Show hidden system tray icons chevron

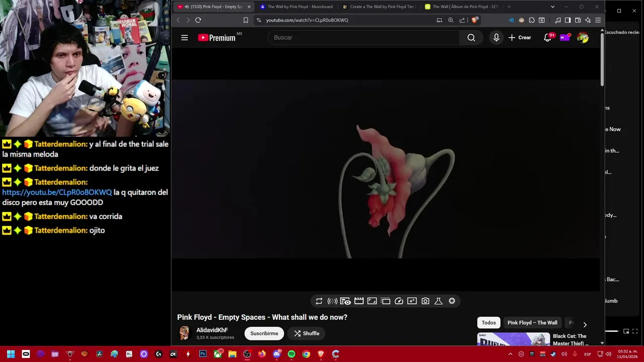(x=510, y=354)
